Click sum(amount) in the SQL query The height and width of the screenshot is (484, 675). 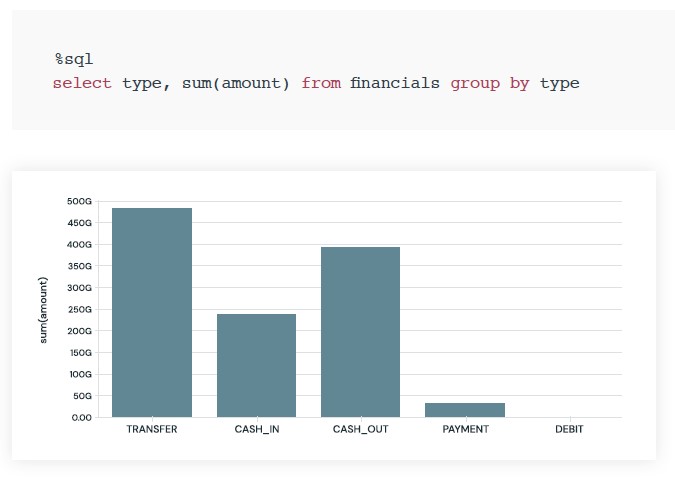(x=235, y=83)
